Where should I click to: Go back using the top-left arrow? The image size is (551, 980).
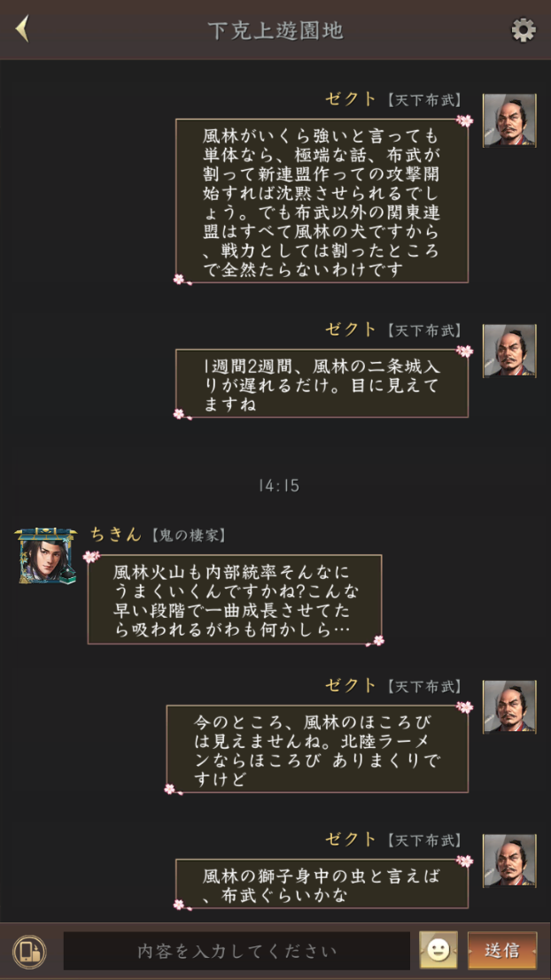pyautogui.click(x=22, y=29)
